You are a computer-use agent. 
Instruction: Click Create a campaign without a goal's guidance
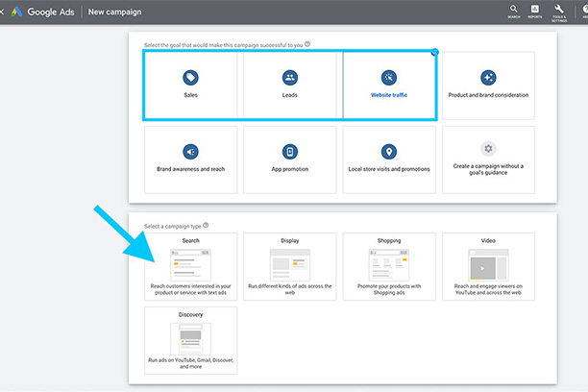click(488, 169)
